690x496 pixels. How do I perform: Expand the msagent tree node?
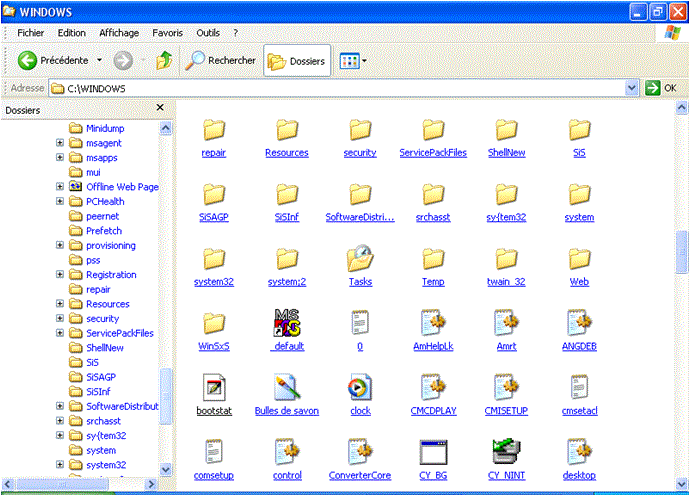(x=60, y=143)
